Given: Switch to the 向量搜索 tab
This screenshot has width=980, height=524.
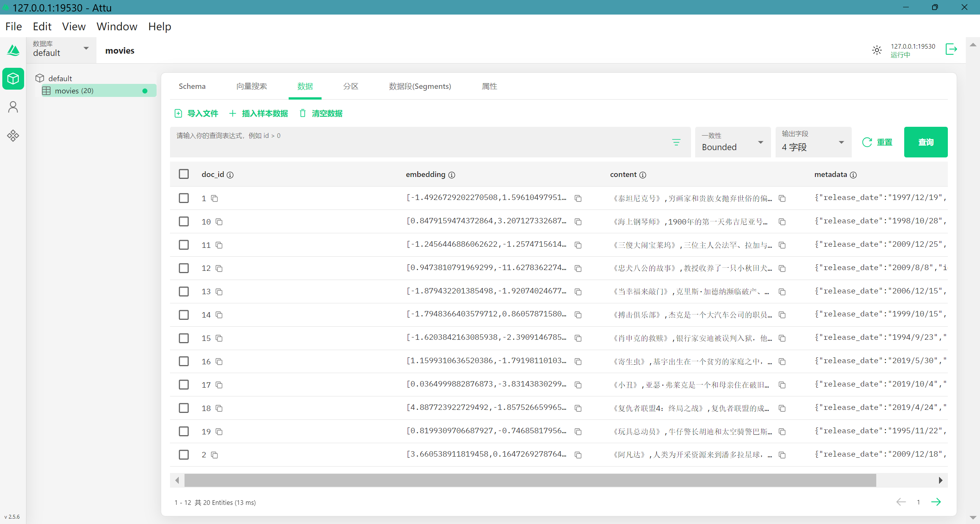Looking at the screenshot, I should 252,86.
